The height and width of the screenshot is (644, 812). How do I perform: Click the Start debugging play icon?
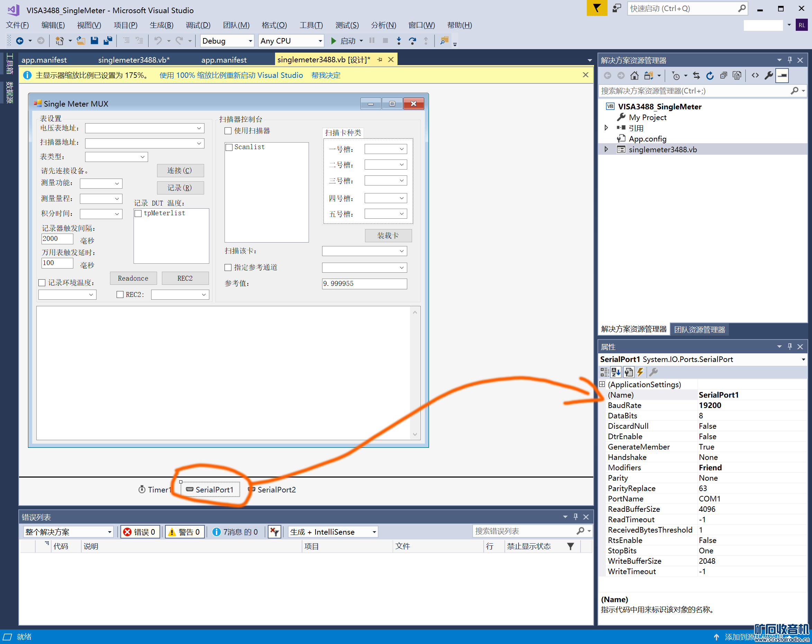pos(333,41)
